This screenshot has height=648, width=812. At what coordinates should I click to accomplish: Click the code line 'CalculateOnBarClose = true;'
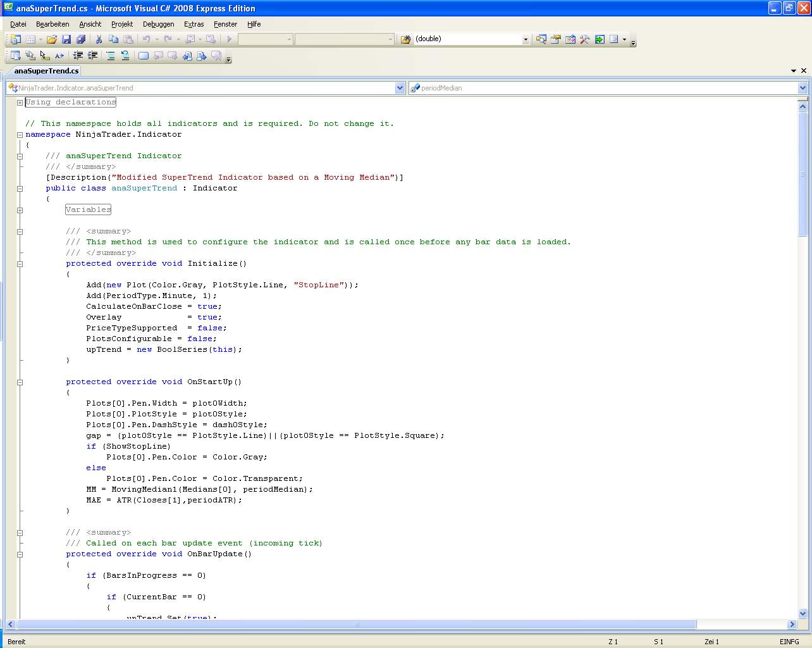click(154, 307)
